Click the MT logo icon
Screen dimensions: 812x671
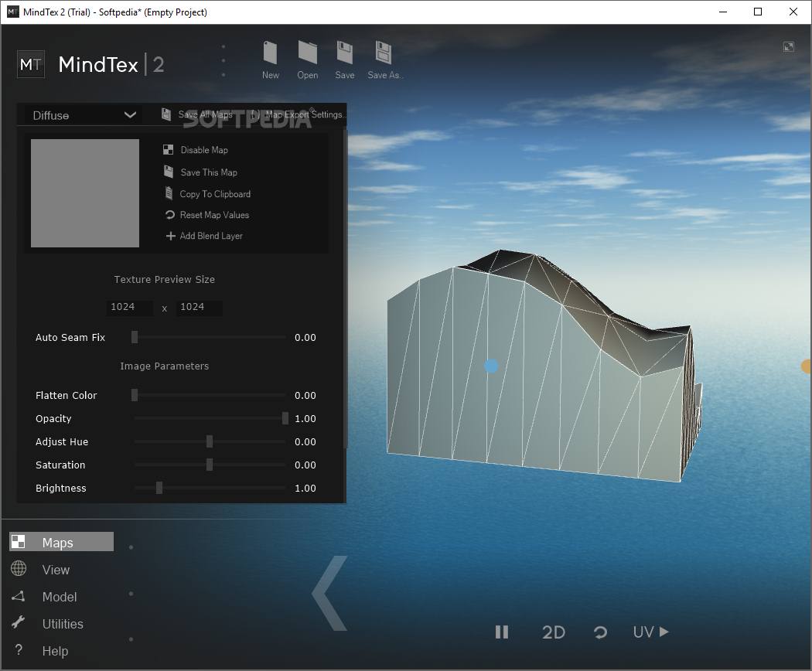pyautogui.click(x=31, y=64)
